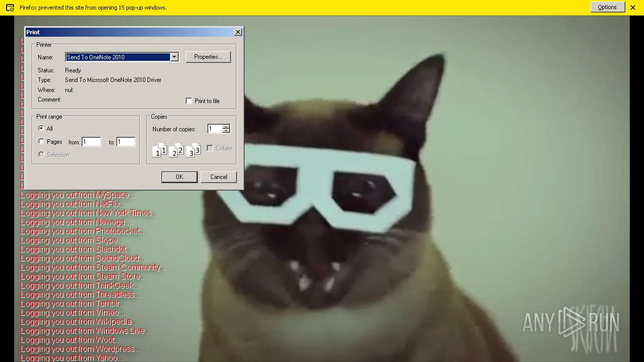Decrease number of copies with down arrow
Viewport: 644px width, 362px height.
point(226,131)
